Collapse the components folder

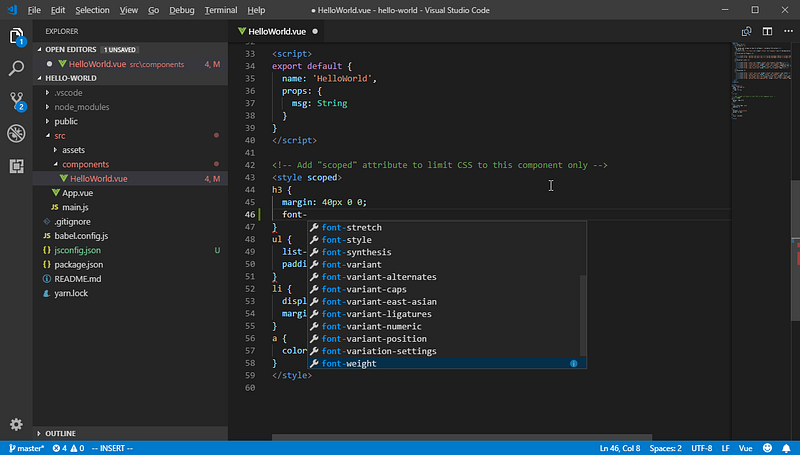pos(85,164)
